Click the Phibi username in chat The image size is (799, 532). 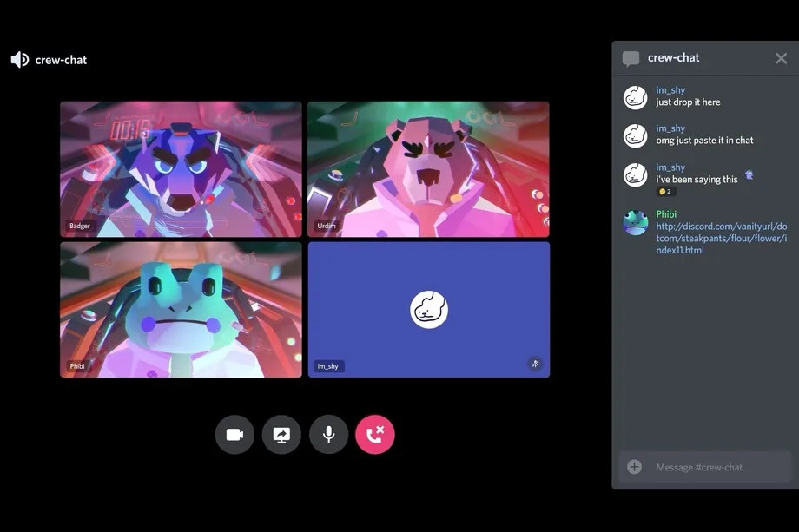(x=666, y=214)
